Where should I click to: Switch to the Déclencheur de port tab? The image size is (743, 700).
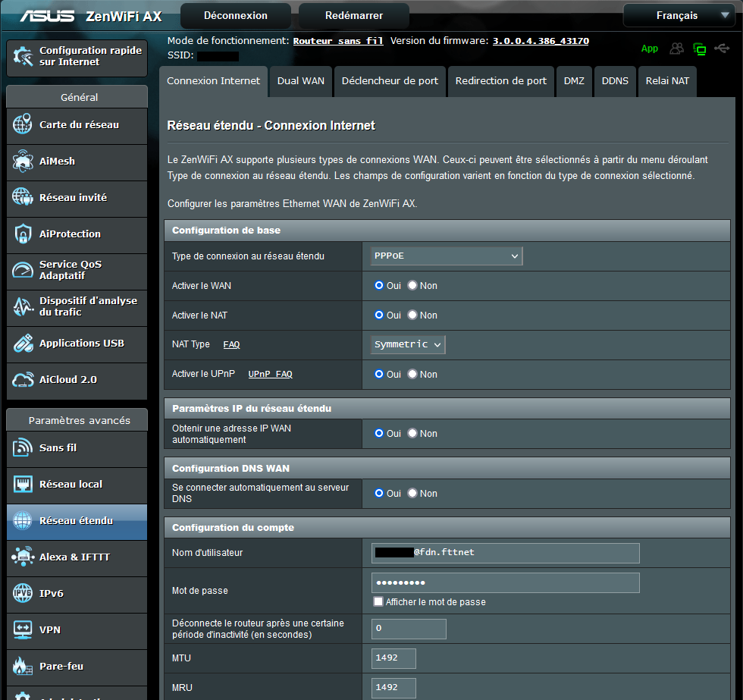(390, 81)
